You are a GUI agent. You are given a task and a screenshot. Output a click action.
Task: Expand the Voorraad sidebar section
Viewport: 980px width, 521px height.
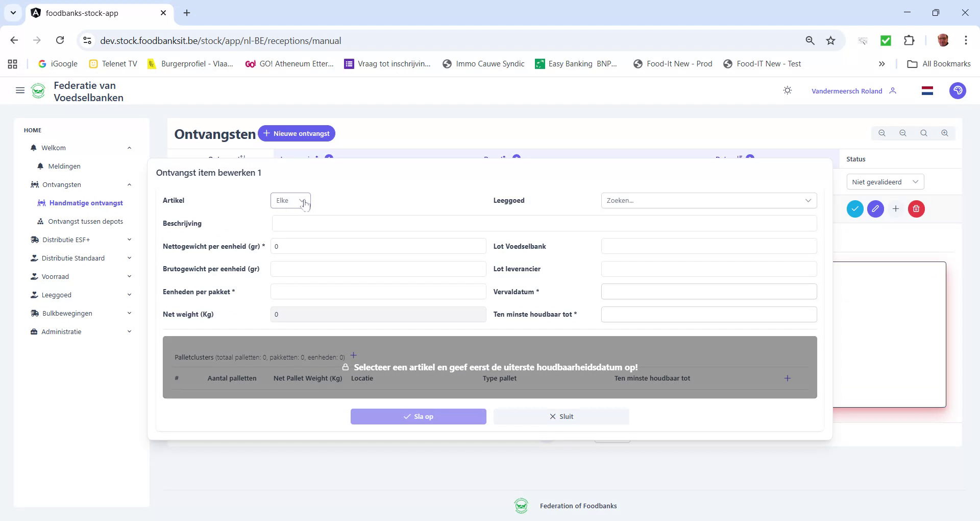[129, 276]
